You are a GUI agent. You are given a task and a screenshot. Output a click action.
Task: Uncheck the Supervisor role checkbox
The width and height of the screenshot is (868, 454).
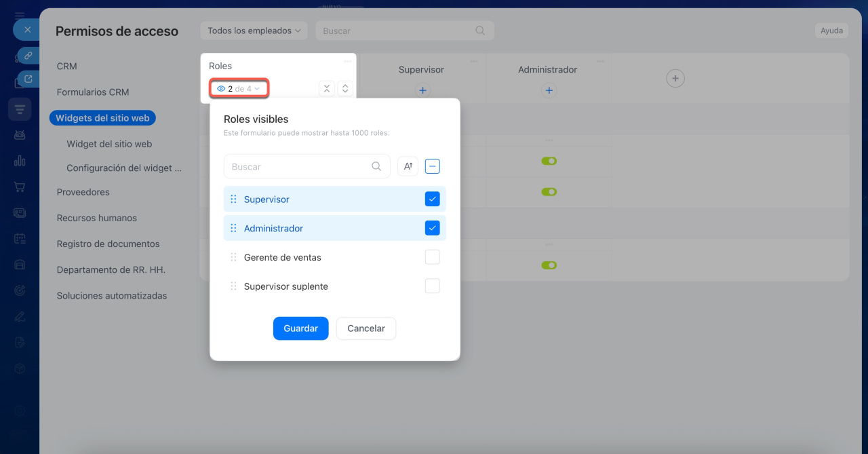point(433,199)
